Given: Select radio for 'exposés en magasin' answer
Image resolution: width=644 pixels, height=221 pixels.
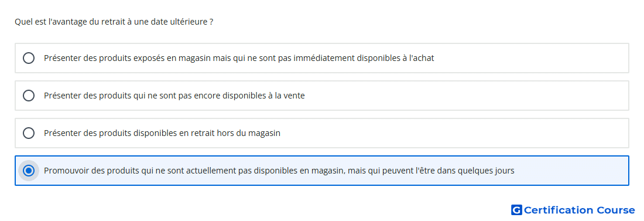Looking at the screenshot, I should tap(29, 58).
